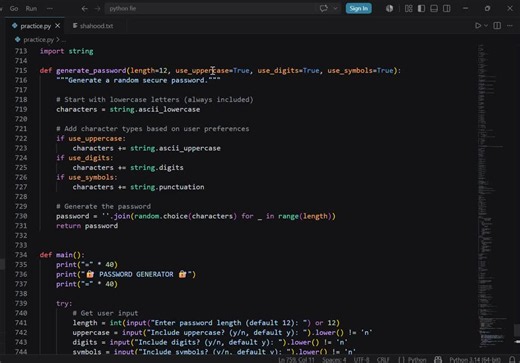Click the PASSWORD GENERATOR print line
This screenshot has height=363, width=520.
coord(126,274)
